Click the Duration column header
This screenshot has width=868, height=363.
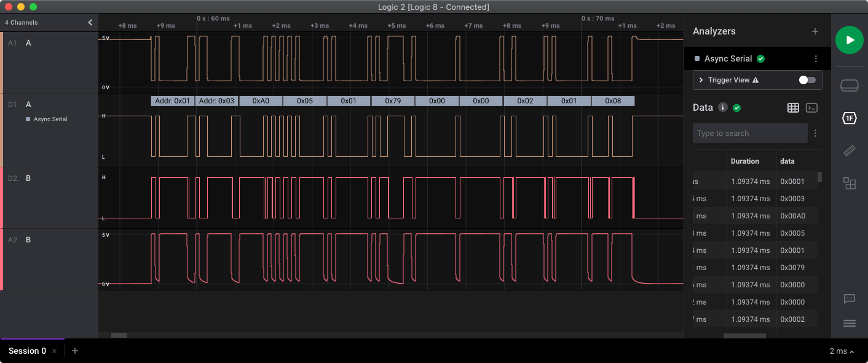[x=744, y=161]
